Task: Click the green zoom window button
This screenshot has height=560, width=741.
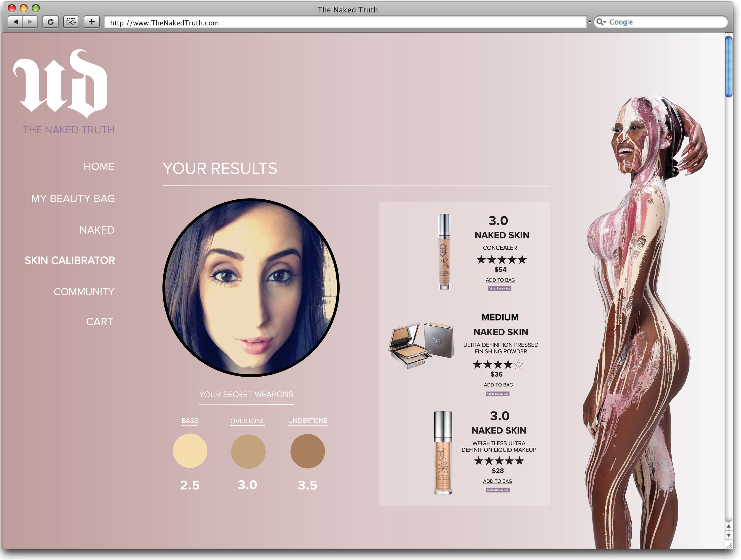Action: point(36,8)
